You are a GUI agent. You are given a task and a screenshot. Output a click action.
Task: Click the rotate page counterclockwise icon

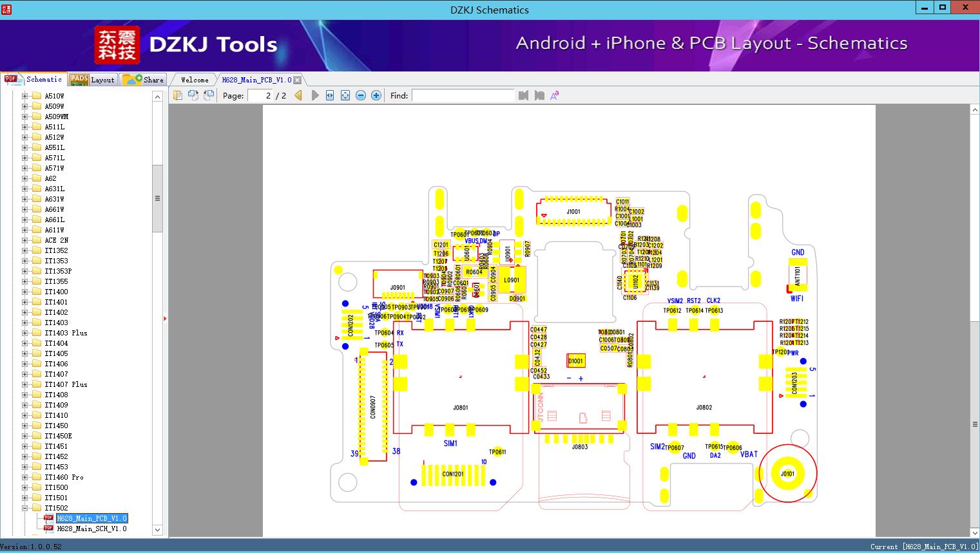click(x=208, y=95)
